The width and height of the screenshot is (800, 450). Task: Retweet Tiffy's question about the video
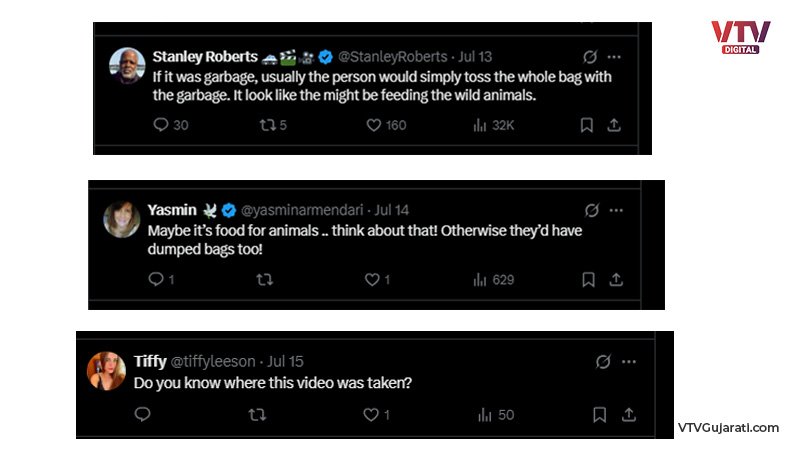(x=257, y=414)
